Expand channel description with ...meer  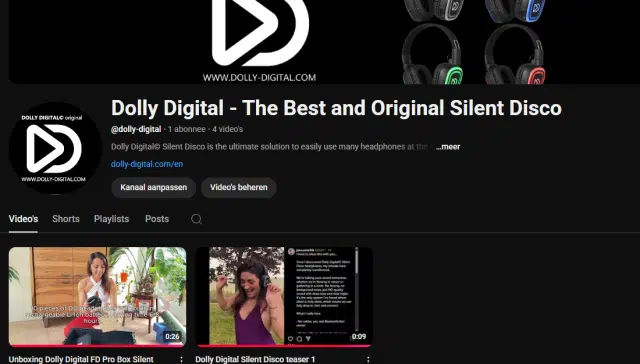[x=448, y=147]
